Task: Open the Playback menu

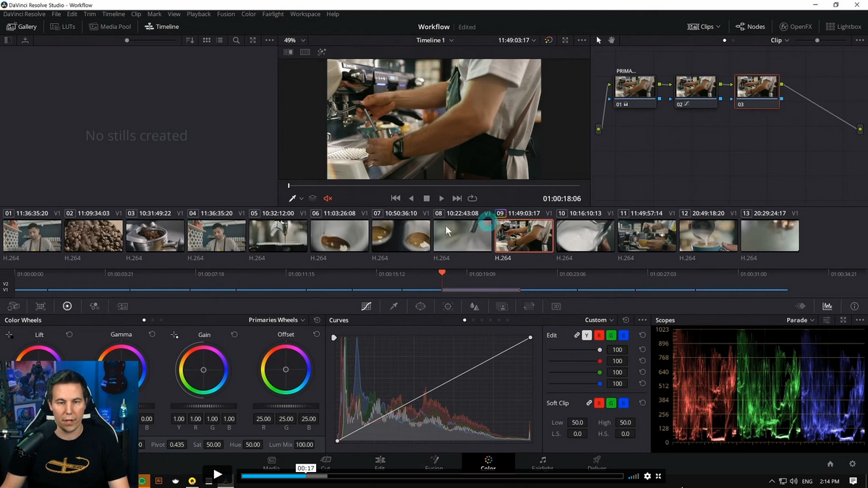Action: coord(199,14)
